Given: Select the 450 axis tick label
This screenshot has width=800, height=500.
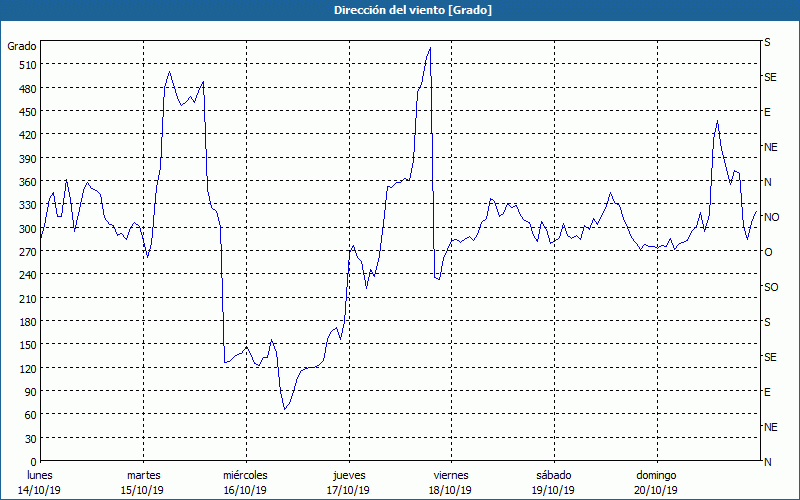Looking at the screenshot, I should pos(27,112).
